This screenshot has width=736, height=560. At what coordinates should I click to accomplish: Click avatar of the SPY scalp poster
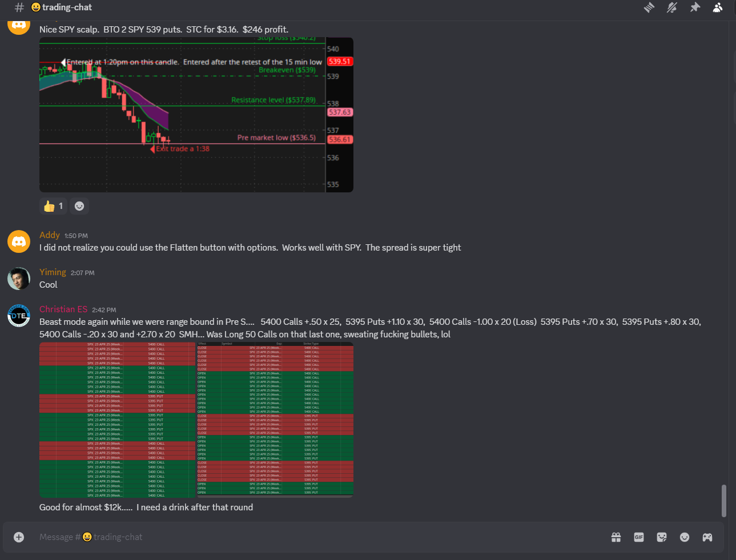[19, 26]
